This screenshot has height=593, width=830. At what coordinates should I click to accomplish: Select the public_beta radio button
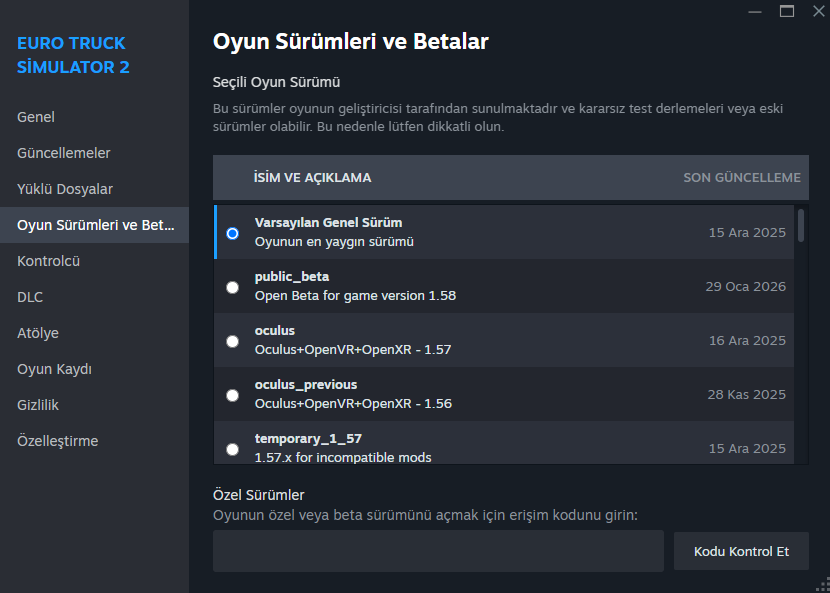pos(232,287)
